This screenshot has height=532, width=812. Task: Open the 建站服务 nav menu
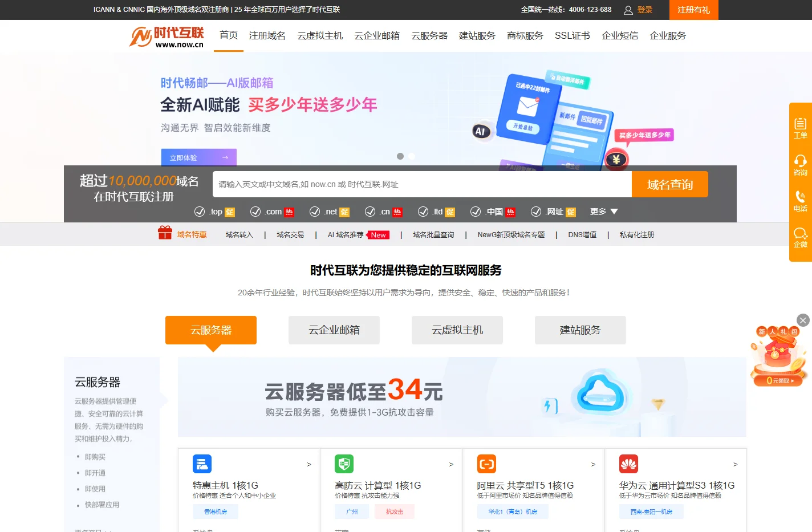(x=477, y=35)
